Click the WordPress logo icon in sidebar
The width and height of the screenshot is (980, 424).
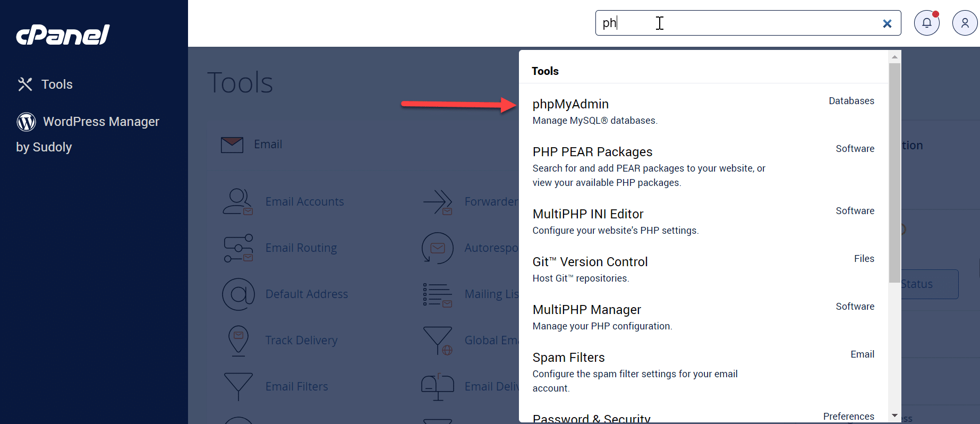(x=26, y=122)
